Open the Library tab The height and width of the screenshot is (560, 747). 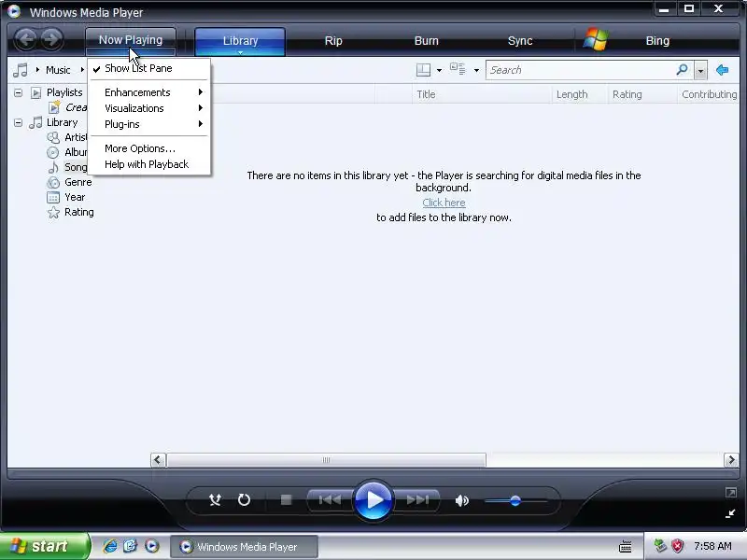[240, 40]
